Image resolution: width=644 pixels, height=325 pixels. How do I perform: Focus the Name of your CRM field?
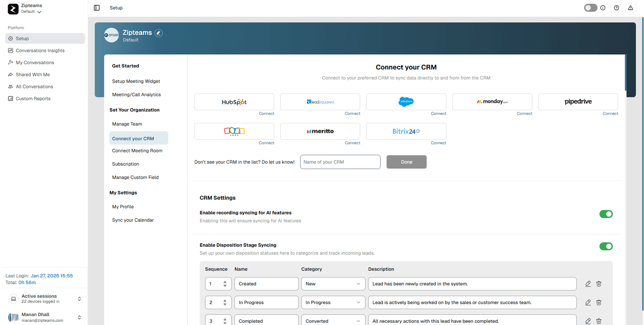pos(340,162)
